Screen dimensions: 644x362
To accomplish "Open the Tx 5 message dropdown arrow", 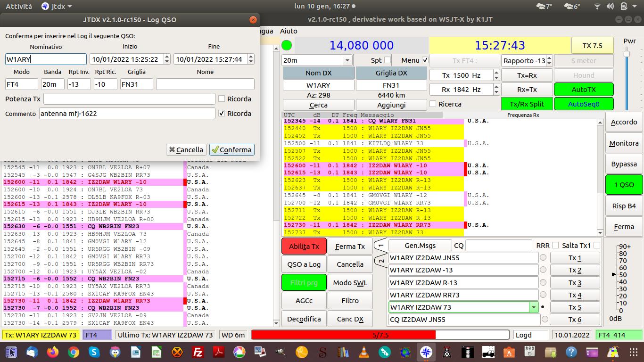I will (x=534, y=307).
